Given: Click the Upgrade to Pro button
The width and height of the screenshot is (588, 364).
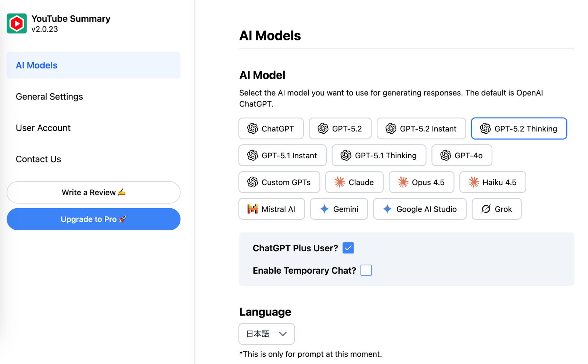Looking at the screenshot, I should pos(93,219).
